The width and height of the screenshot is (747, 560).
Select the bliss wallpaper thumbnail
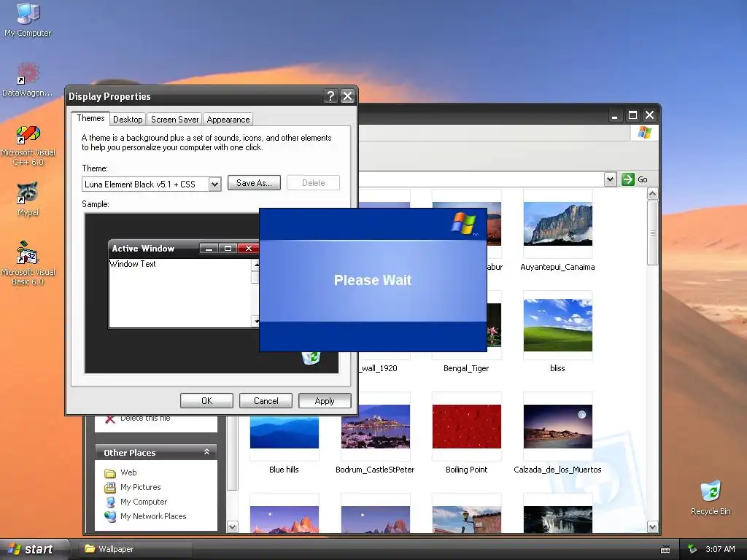pyautogui.click(x=558, y=325)
